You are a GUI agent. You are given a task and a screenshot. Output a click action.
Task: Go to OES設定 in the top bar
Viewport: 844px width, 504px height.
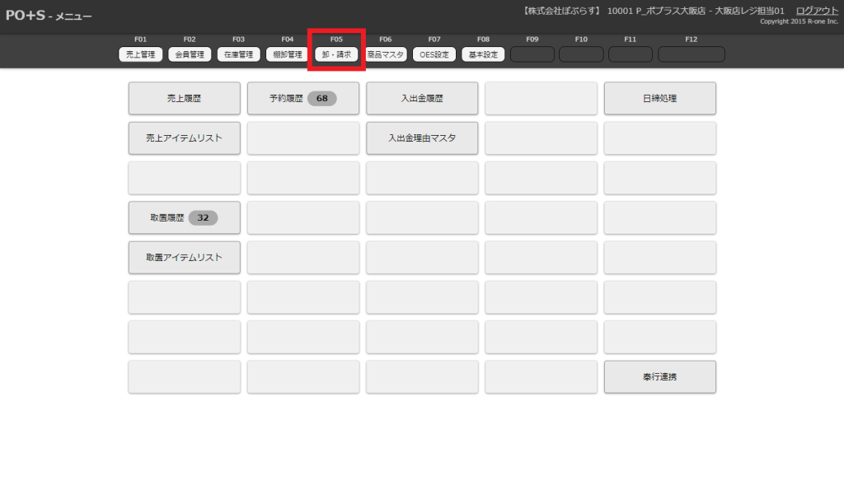[434, 55]
